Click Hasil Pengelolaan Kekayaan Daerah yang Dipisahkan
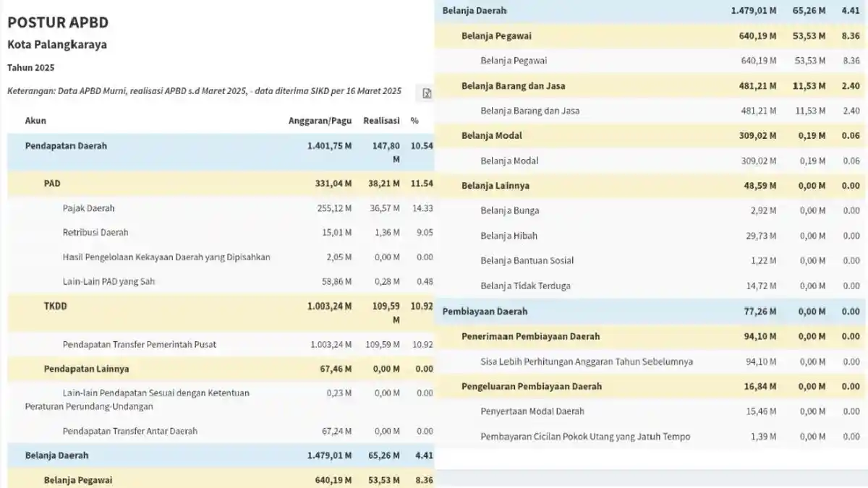Viewport: 868px width, 488px height. coord(166,257)
